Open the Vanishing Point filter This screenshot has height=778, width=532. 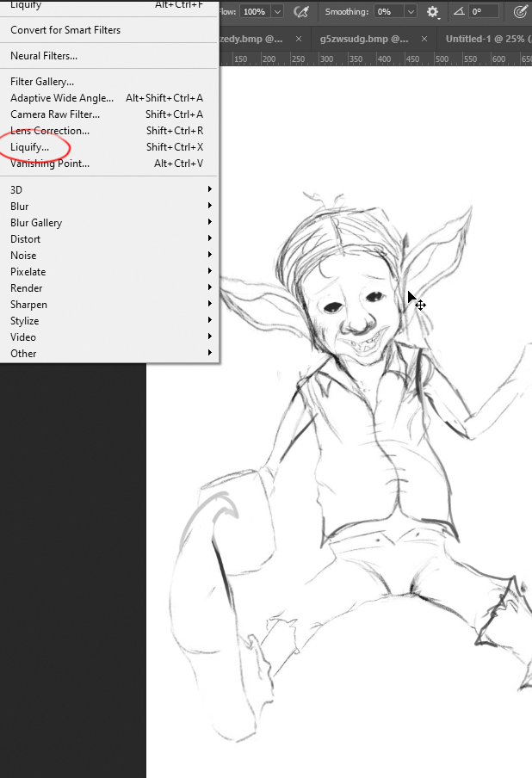50,164
